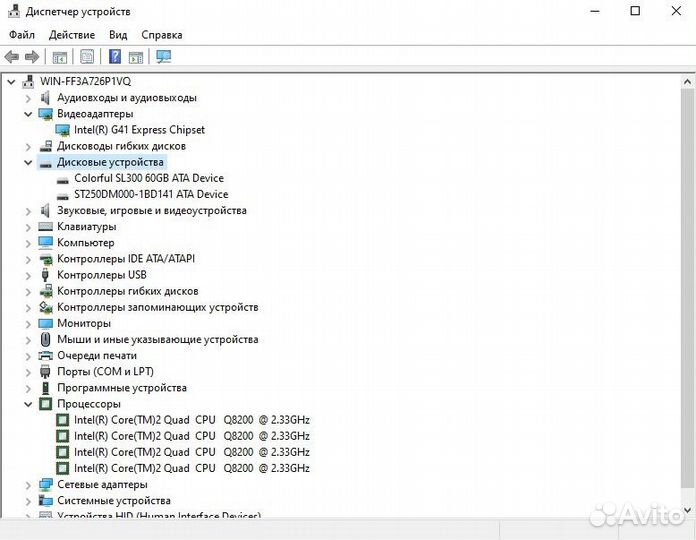Expand the Контроллеры USB category
This screenshot has height=540, width=696.
tap(28, 276)
